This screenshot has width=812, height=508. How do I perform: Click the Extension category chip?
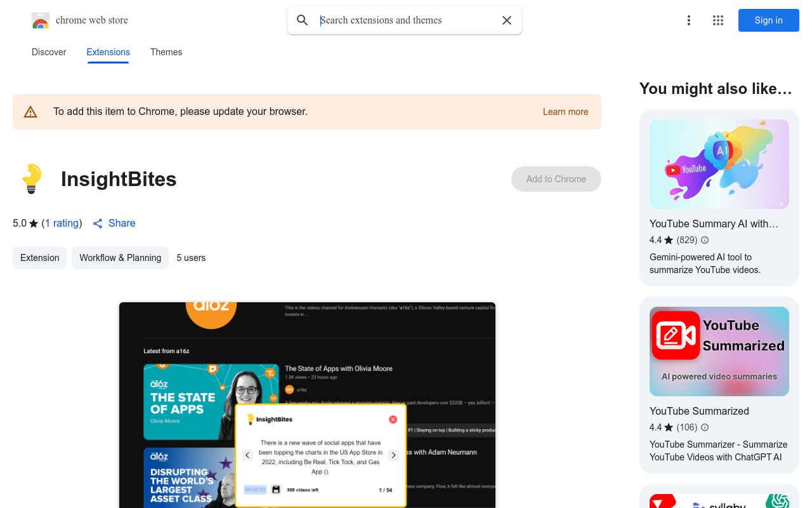point(39,258)
